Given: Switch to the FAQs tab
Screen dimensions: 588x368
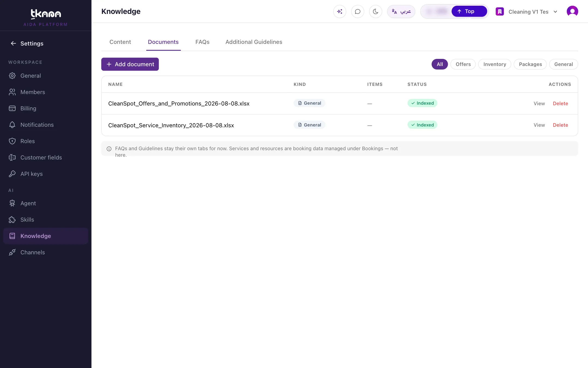Looking at the screenshot, I should [x=202, y=42].
